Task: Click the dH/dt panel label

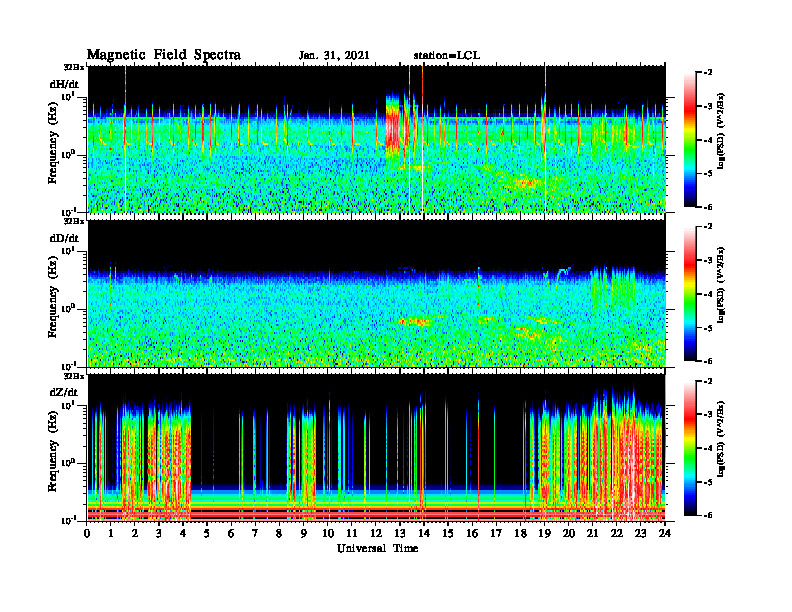Action: pyautogui.click(x=64, y=84)
